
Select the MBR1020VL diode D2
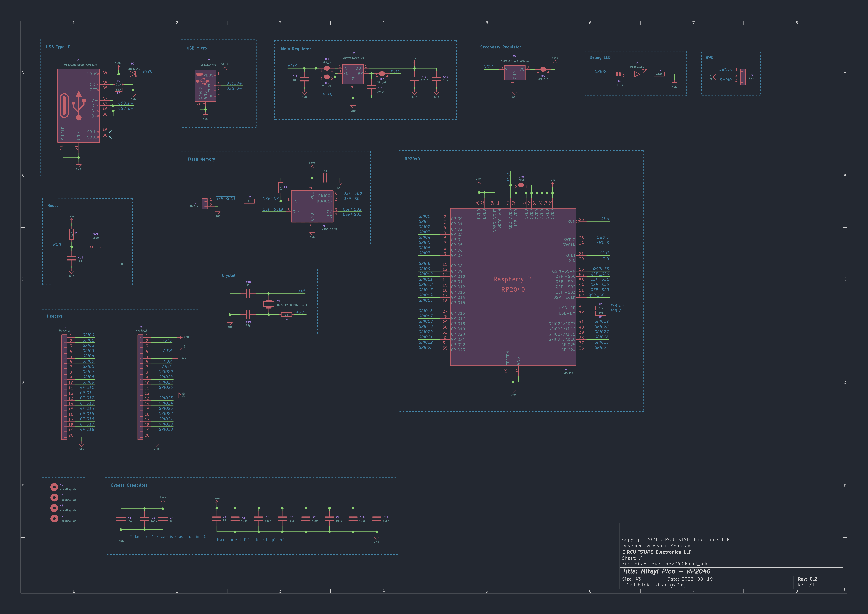coord(133,74)
